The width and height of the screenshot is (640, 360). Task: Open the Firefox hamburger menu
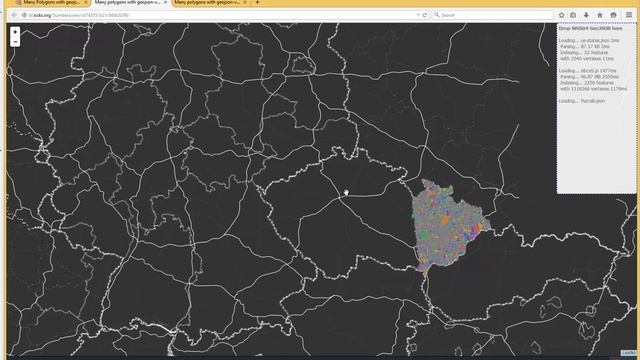coord(629,15)
